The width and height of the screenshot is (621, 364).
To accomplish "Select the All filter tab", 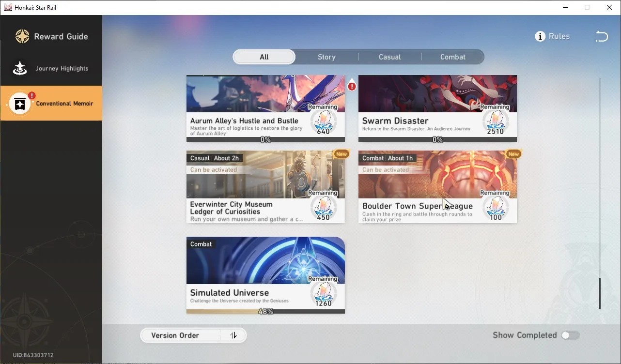I will coord(264,57).
